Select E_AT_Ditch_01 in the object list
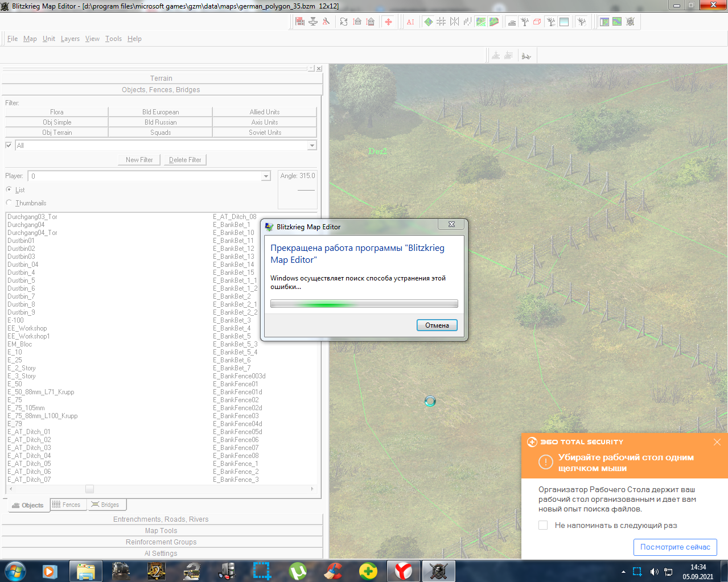Image resolution: width=728 pixels, height=582 pixels. 29,432
